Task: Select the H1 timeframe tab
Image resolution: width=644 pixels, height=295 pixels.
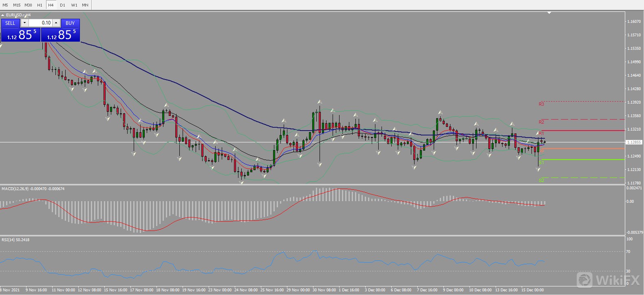Action: click(x=40, y=5)
